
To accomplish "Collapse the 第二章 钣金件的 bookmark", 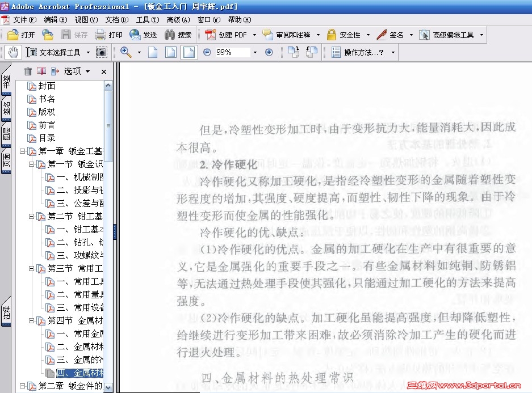I will pos(22,386).
